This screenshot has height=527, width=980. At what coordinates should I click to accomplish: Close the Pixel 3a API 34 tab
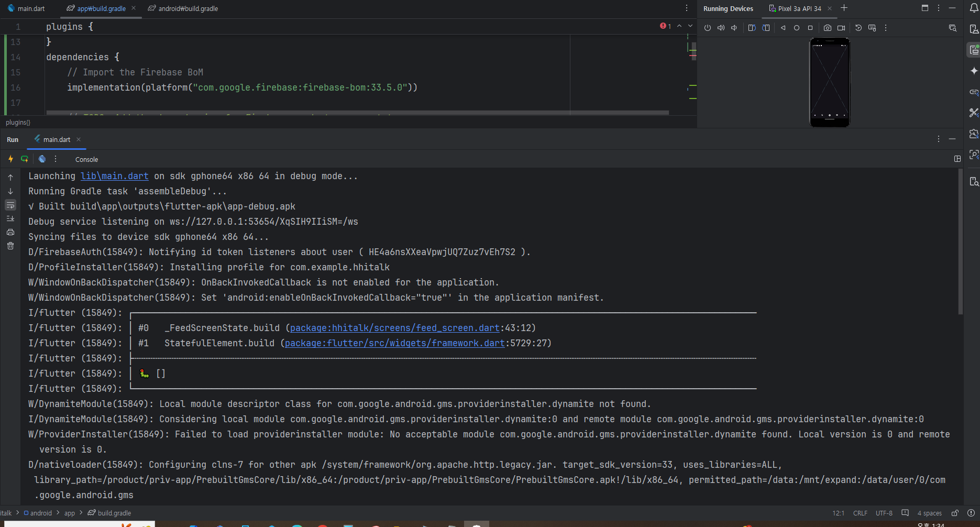click(x=830, y=8)
